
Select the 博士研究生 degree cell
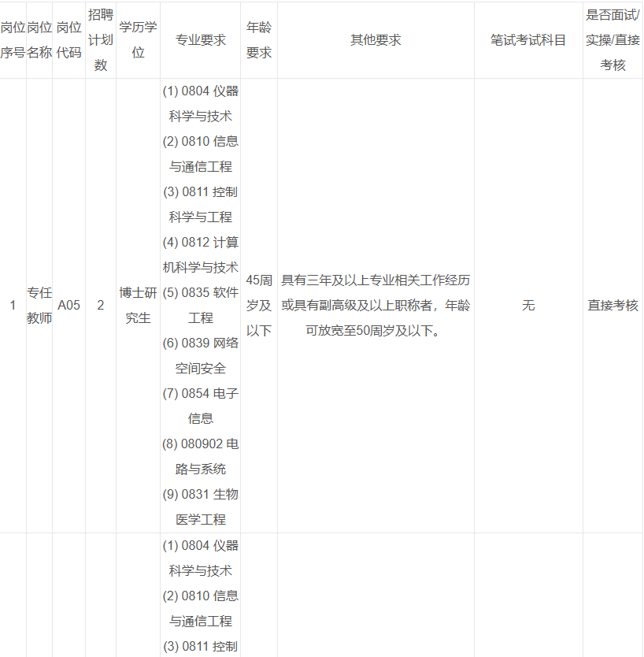pos(138,306)
